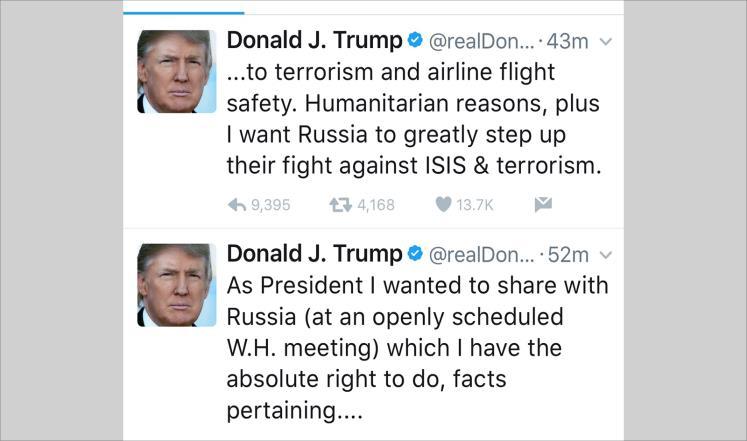Expand the chevron options on the 52m tweet
The height and width of the screenshot is (441, 747).
603,256
